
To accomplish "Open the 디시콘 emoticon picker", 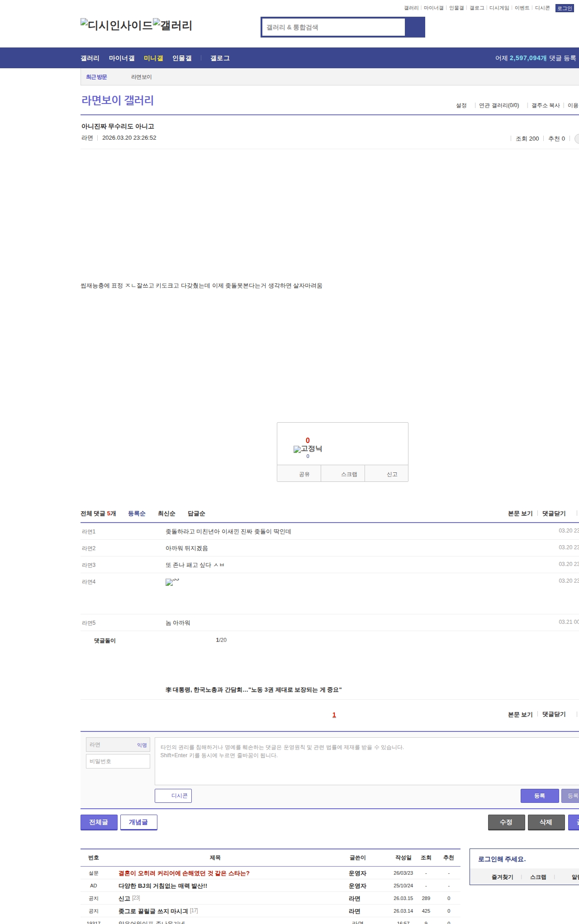I will point(173,796).
